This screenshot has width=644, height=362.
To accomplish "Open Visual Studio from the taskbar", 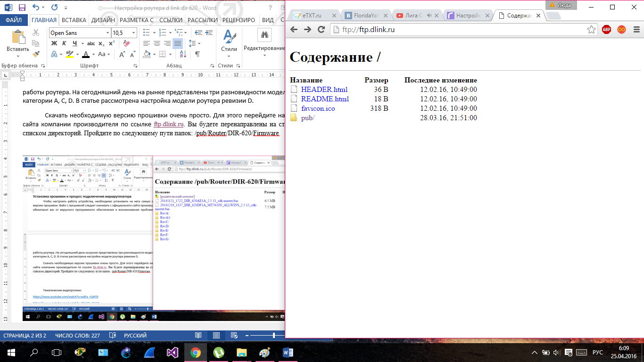I will [x=172, y=353].
